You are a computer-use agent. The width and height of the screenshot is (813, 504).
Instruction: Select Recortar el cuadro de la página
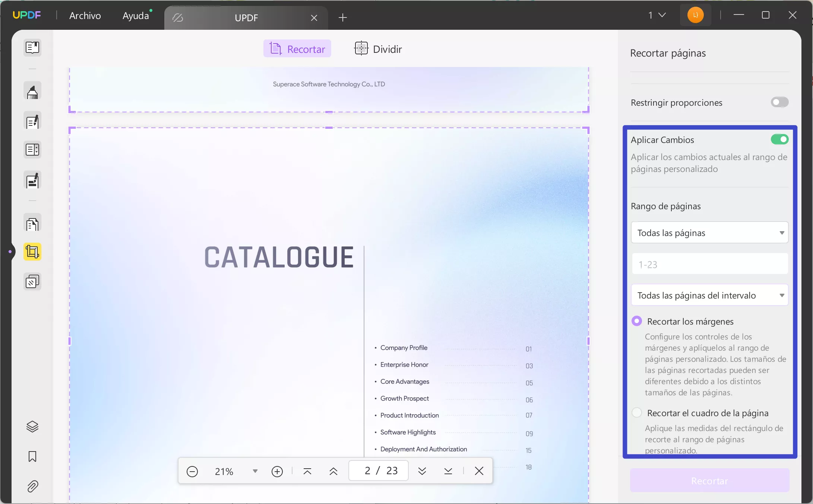tap(637, 413)
